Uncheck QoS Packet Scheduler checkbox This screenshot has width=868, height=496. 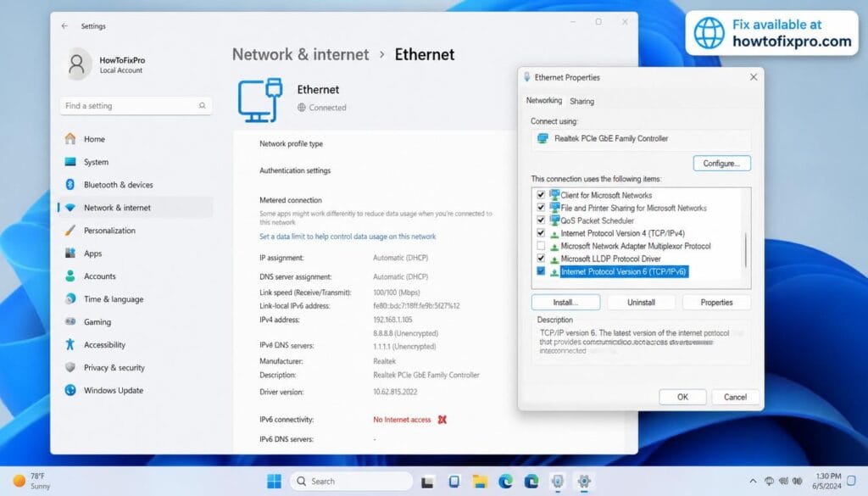541,220
